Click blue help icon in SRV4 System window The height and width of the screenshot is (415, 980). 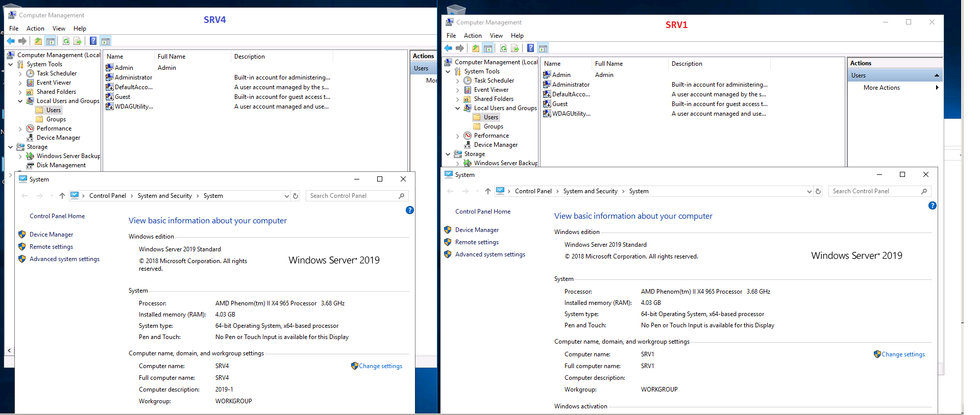tap(409, 210)
